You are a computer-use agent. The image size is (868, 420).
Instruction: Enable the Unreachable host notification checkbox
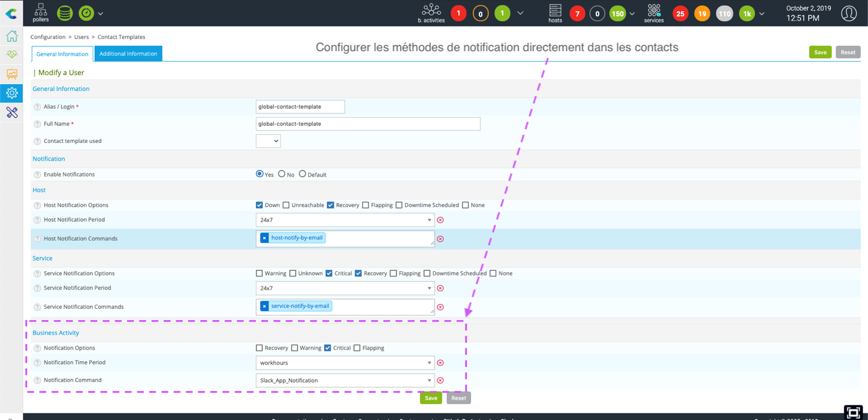(x=286, y=205)
